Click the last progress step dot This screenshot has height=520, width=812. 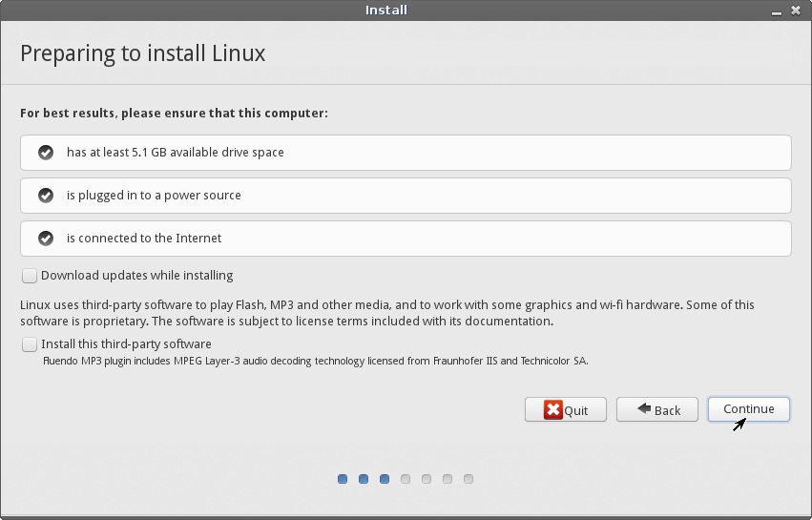pos(468,479)
